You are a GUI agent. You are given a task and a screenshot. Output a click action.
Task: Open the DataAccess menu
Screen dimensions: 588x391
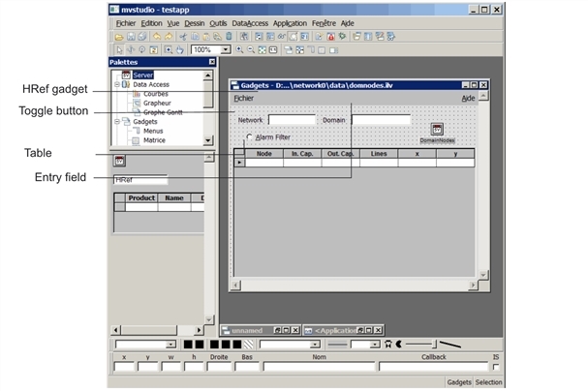pyautogui.click(x=250, y=22)
